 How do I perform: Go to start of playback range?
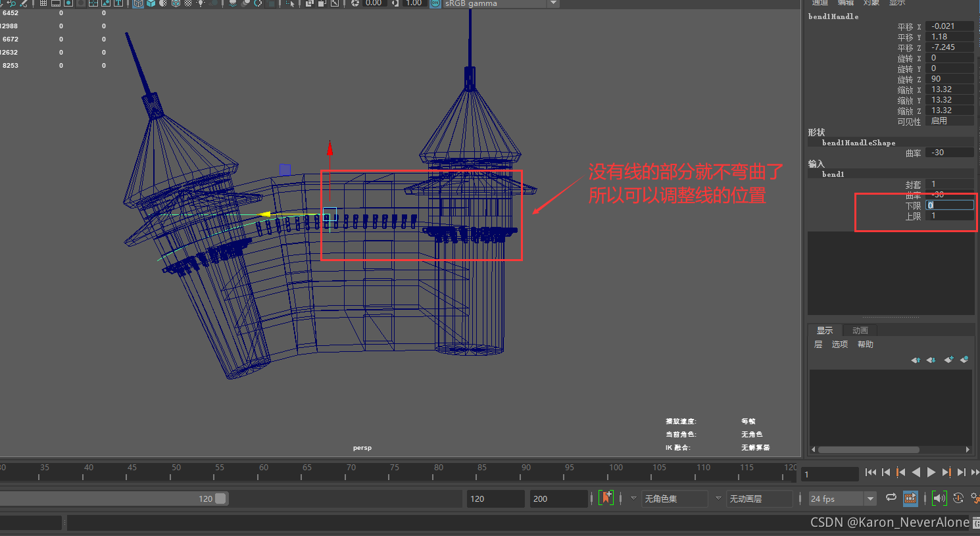click(871, 472)
